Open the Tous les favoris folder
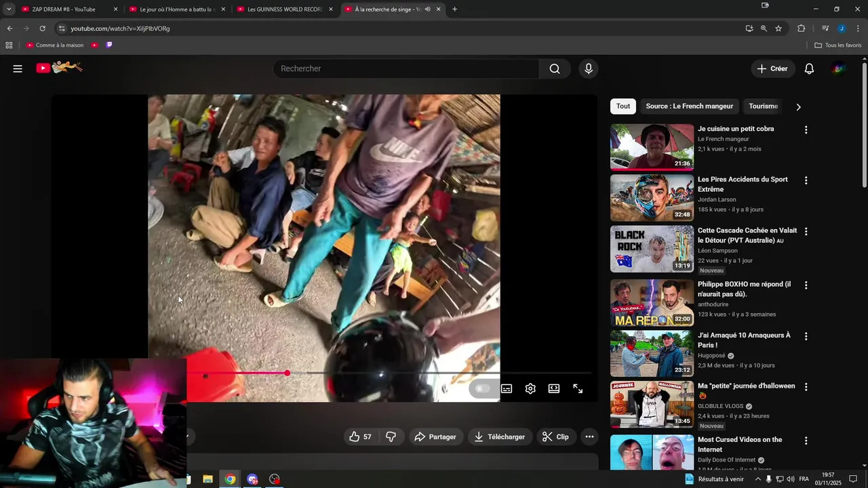 pyautogui.click(x=838, y=45)
